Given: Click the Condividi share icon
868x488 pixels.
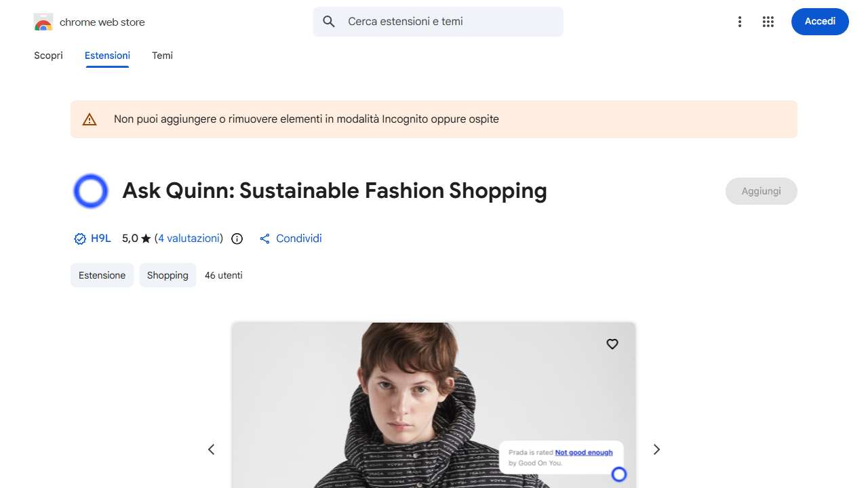Looking at the screenshot, I should click(x=265, y=239).
